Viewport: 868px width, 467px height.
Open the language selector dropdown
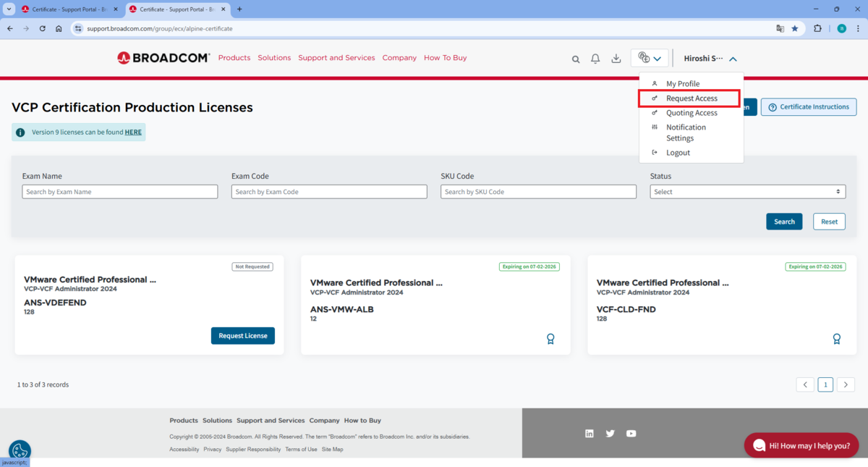650,58
